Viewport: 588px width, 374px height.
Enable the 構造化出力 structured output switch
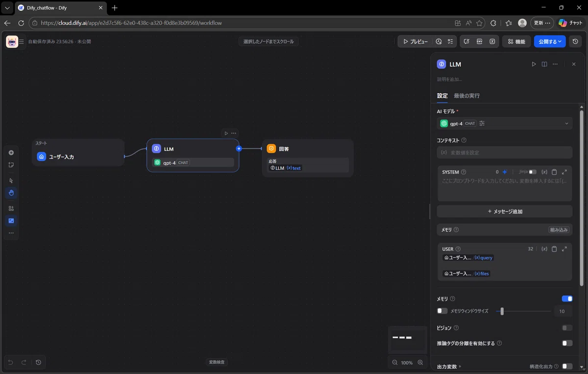tap(567, 366)
